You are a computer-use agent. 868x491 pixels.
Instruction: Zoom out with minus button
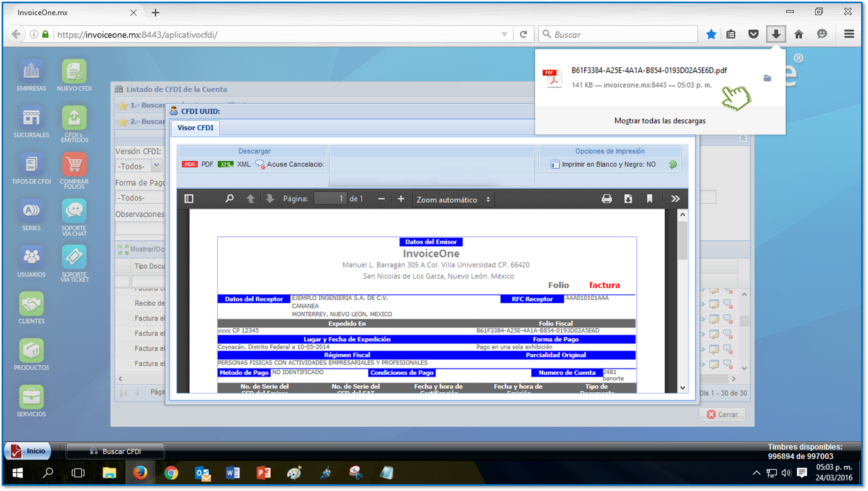pyautogui.click(x=381, y=199)
